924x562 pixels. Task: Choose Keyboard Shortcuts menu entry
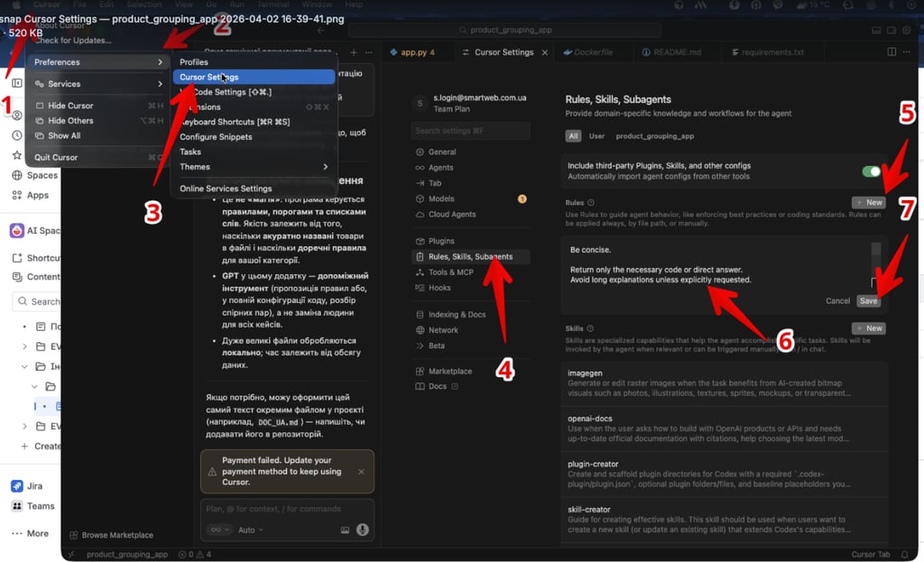254,122
